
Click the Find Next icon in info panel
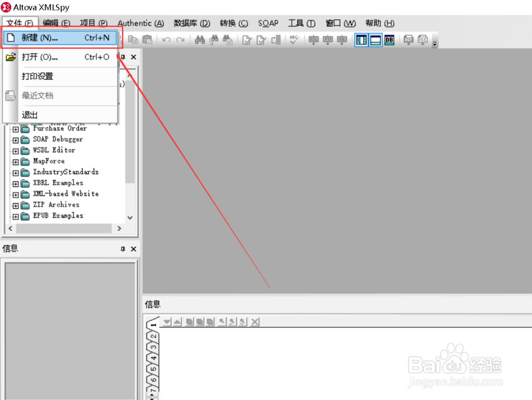tap(242, 322)
